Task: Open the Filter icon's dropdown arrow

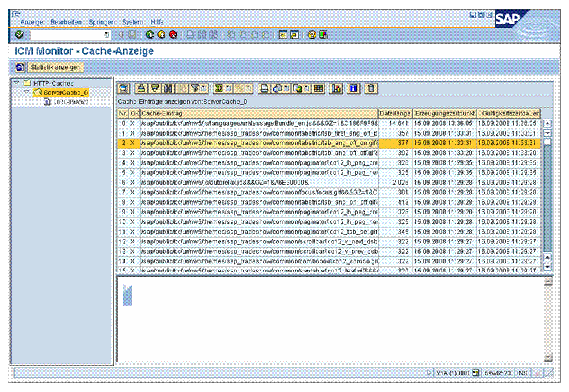Action: tap(204, 88)
